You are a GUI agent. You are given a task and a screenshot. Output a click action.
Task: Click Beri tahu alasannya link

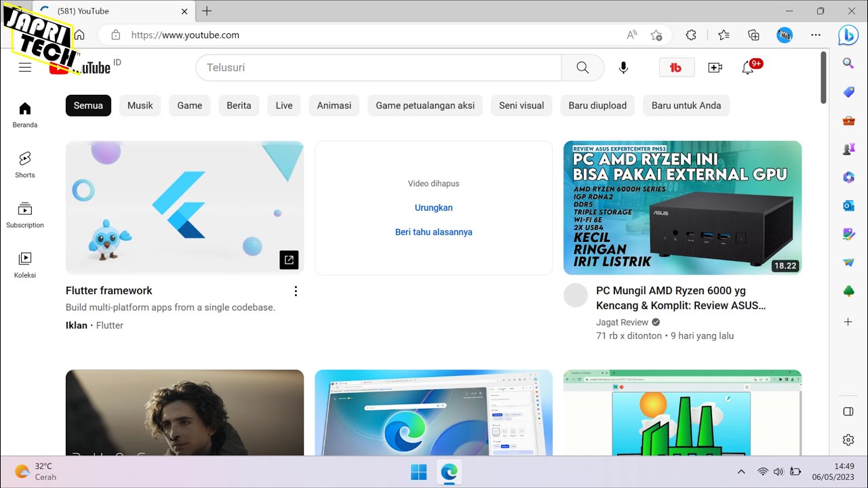pyautogui.click(x=434, y=232)
